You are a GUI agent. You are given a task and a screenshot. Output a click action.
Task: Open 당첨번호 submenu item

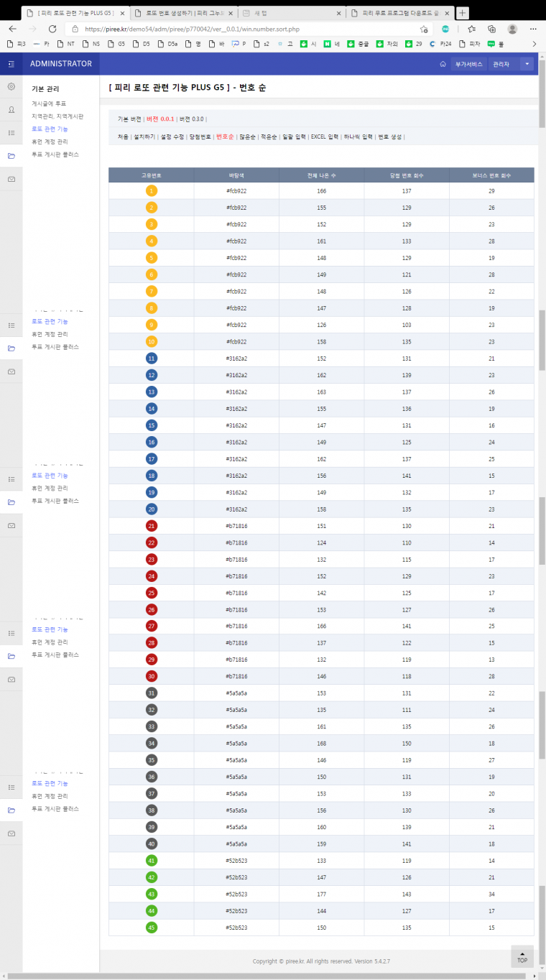click(x=200, y=137)
